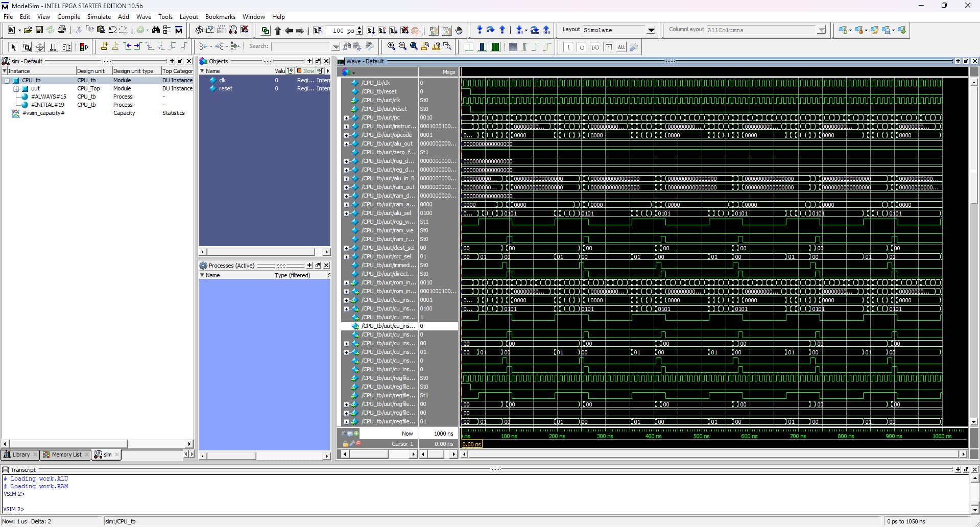The width and height of the screenshot is (980, 527).
Task: Click the Compile toolbar icon
Action: tap(199, 30)
